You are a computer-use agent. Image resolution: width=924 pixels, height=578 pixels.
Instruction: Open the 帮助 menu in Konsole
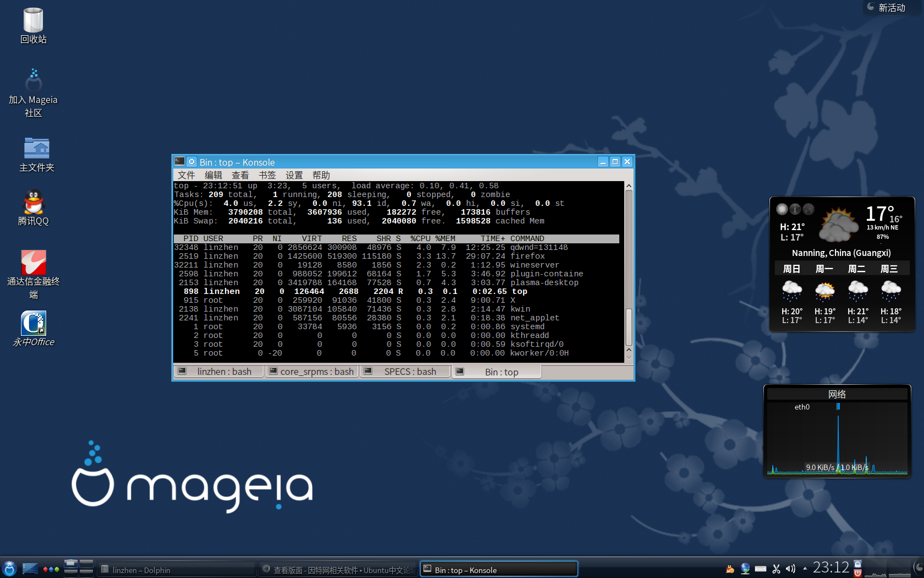321,175
